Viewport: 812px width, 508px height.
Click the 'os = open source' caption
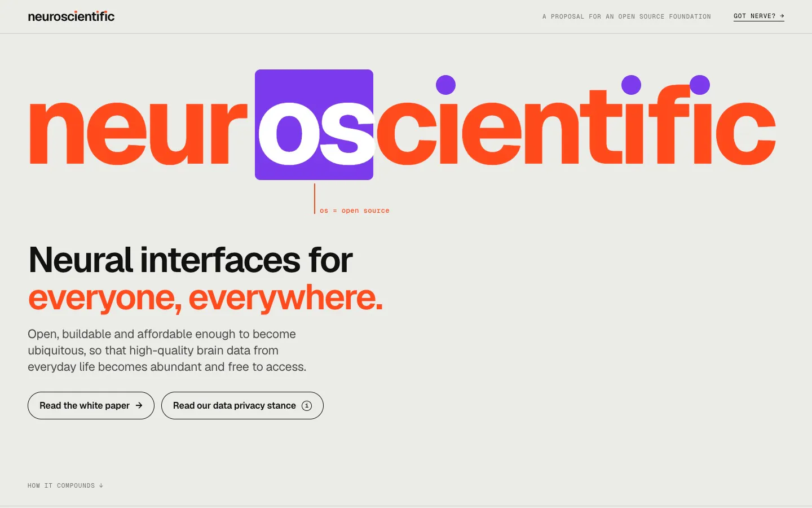pos(354,211)
